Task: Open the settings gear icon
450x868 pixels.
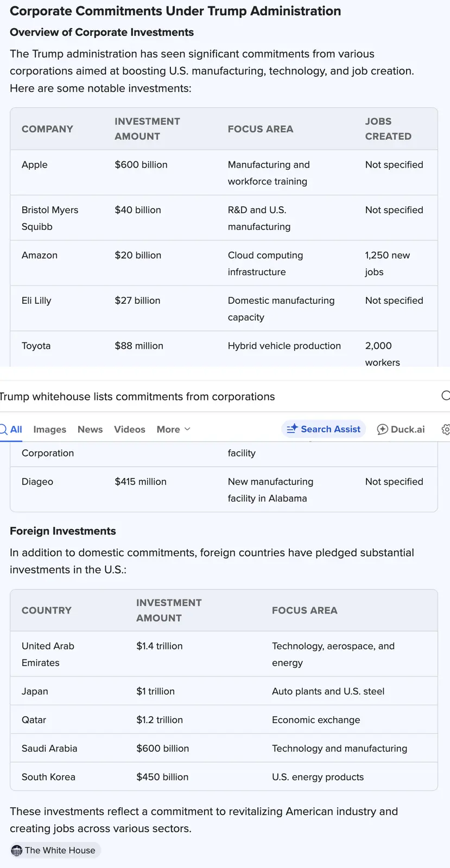Action: pos(446,429)
